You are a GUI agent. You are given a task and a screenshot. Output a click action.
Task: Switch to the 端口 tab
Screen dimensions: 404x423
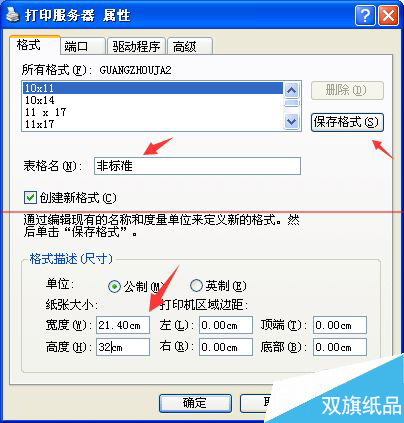tap(83, 46)
